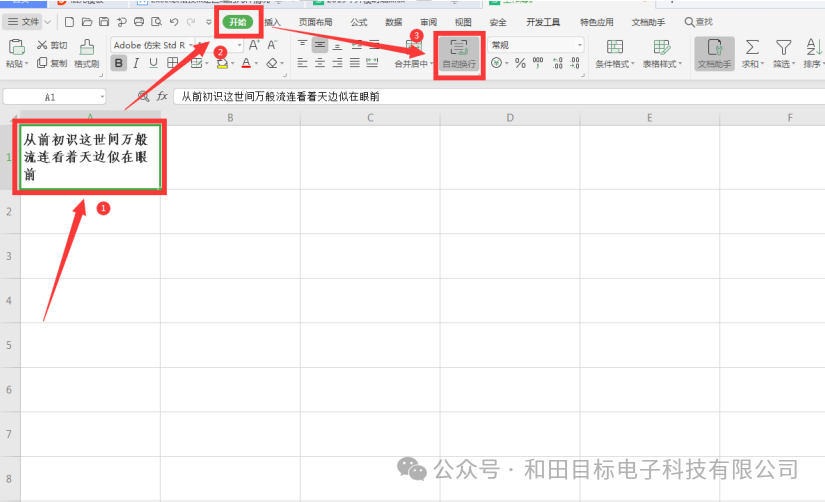Open the font color dropdown arrow

pyautogui.click(x=256, y=64)
